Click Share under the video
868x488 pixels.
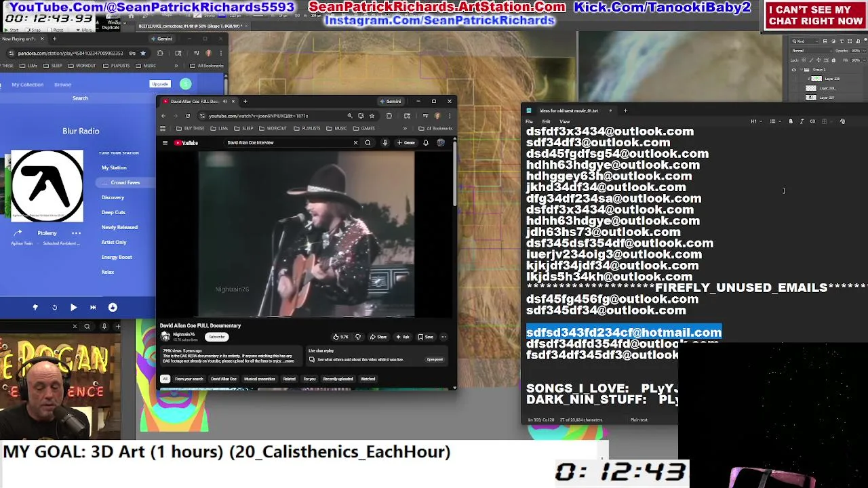(x=378, y=337)
